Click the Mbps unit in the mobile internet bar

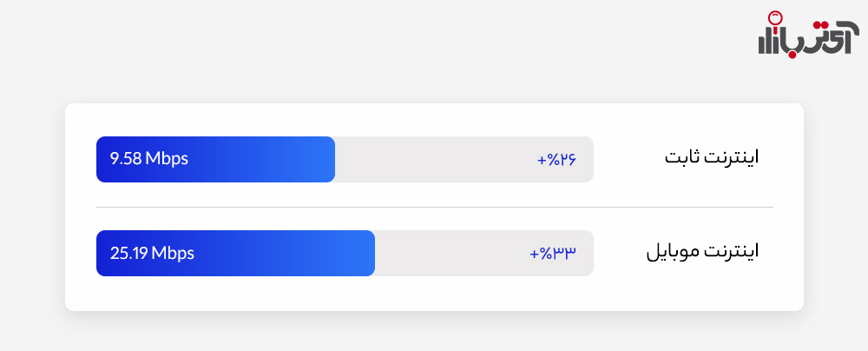click(173, 254)
